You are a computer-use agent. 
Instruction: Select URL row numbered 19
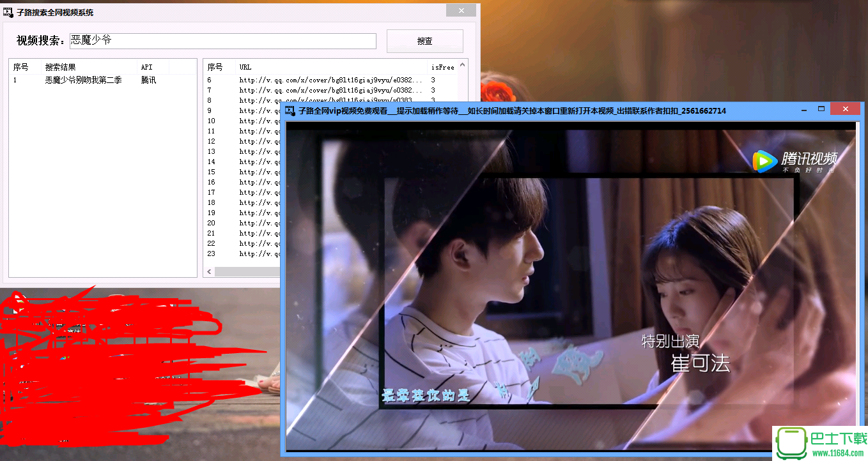coord(242,213)
